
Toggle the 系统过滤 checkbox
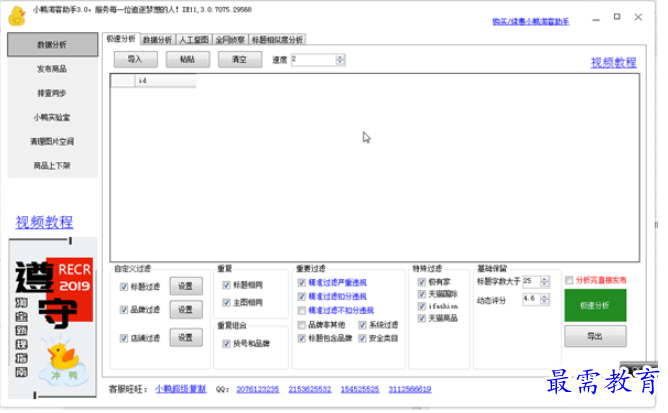(363, 325)
